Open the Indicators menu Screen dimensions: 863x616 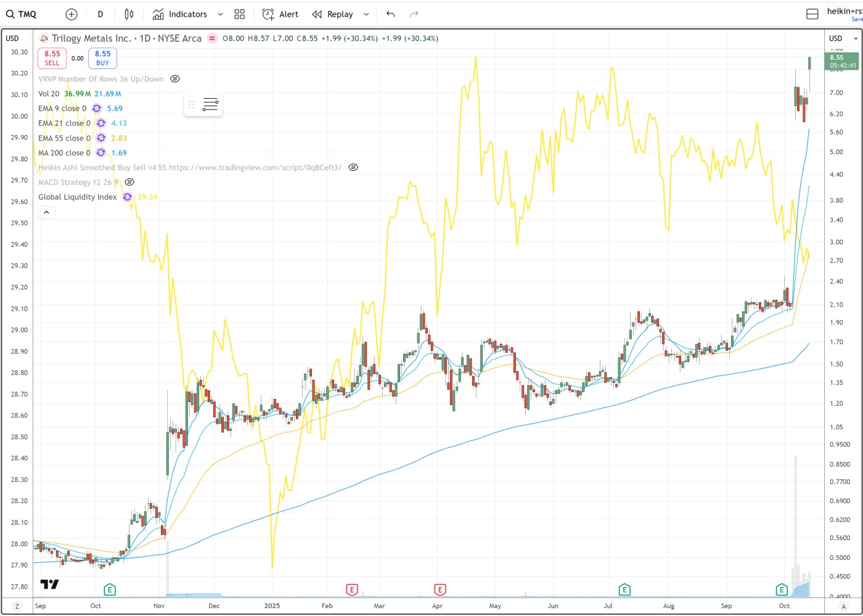pyautogui.click(x=181, y=14)
